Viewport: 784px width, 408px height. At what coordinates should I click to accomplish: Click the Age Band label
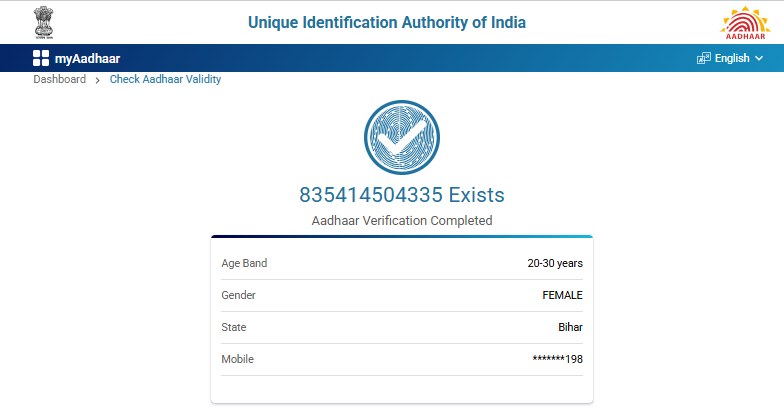244,263
